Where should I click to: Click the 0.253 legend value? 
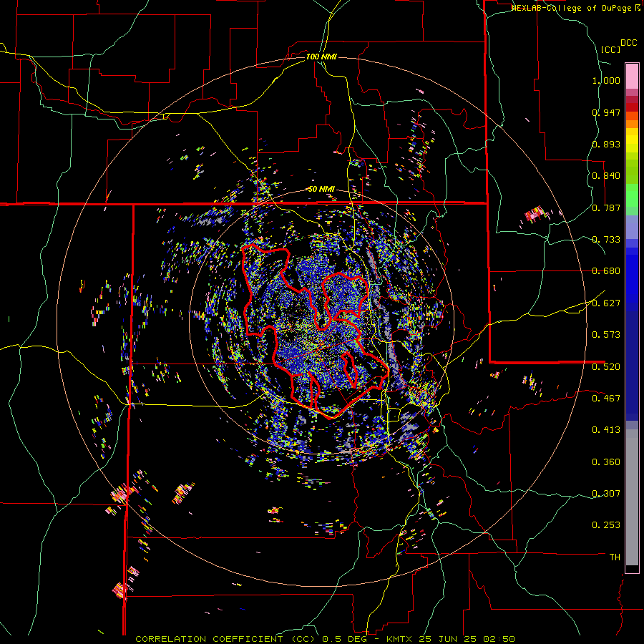coord(606,525)
